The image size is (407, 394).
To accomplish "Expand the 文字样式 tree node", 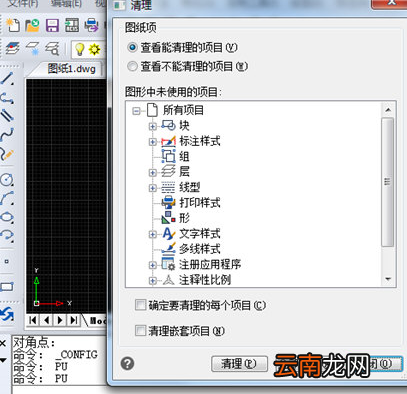I will [153, 234].
